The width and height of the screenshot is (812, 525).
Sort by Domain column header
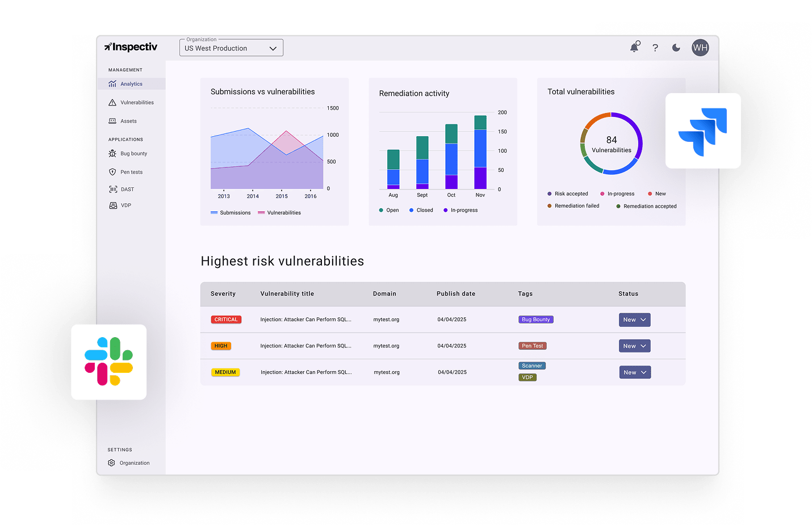(384, 294)
